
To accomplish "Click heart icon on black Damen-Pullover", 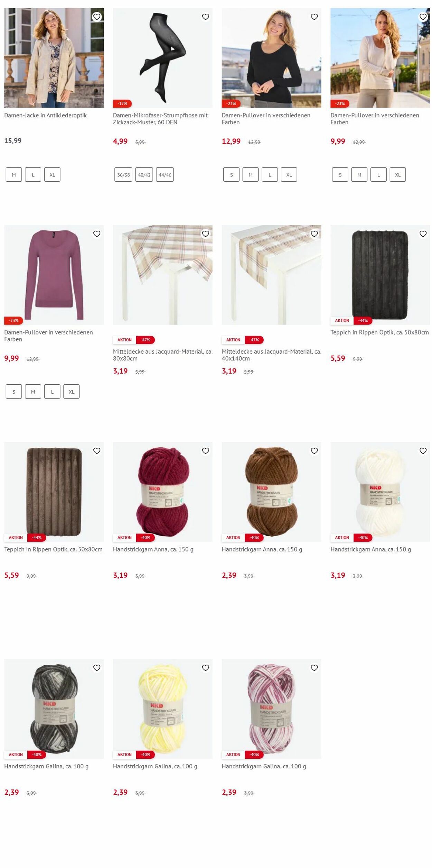I will click(314, 17).
